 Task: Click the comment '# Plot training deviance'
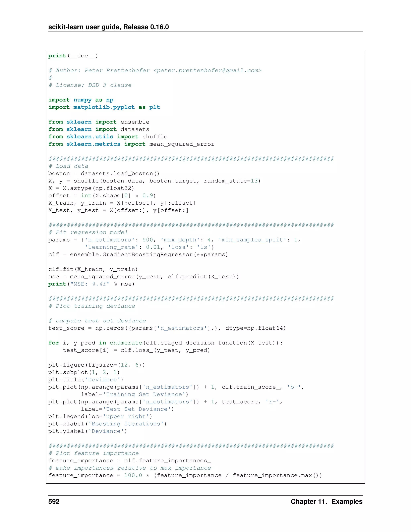pos(92,306)
